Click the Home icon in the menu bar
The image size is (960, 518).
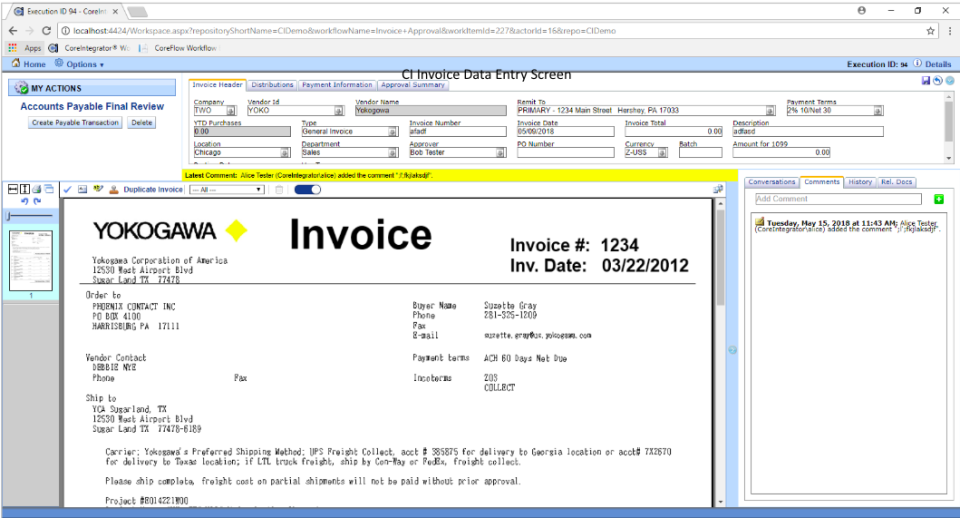tap(16, 63)
